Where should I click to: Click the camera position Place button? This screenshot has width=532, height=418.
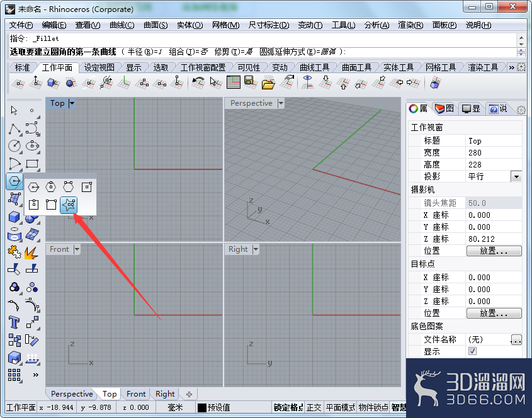[494, 251]
